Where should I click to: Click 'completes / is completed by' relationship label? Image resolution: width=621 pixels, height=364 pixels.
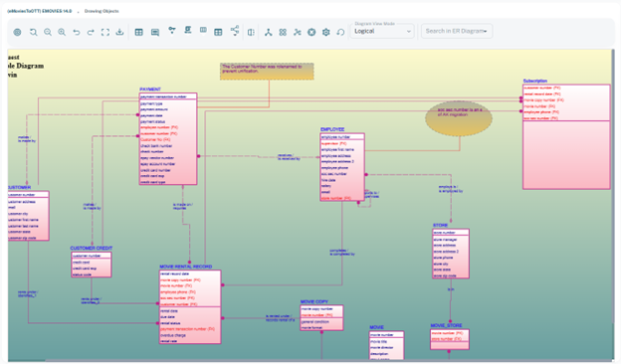pyautogui.click(x=342, y=253)
